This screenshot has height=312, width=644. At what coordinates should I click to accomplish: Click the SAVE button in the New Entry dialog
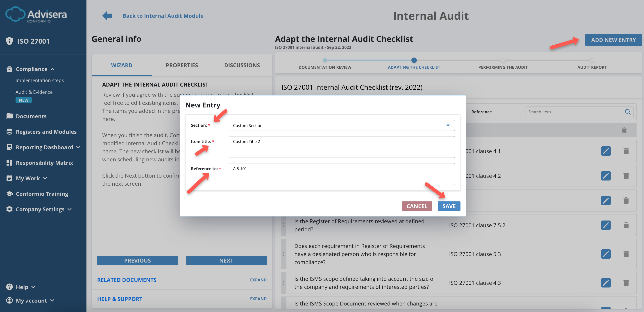(x=449, y=206)
